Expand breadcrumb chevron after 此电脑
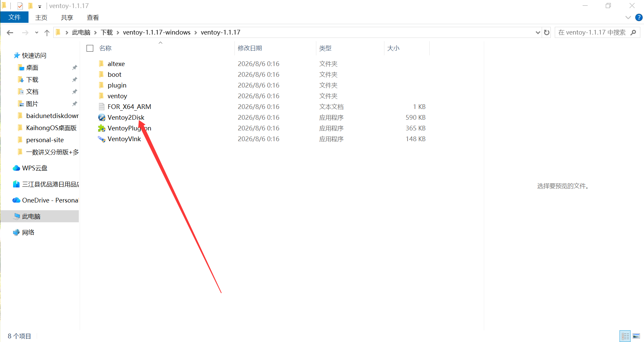 click(x=96, y=33)
